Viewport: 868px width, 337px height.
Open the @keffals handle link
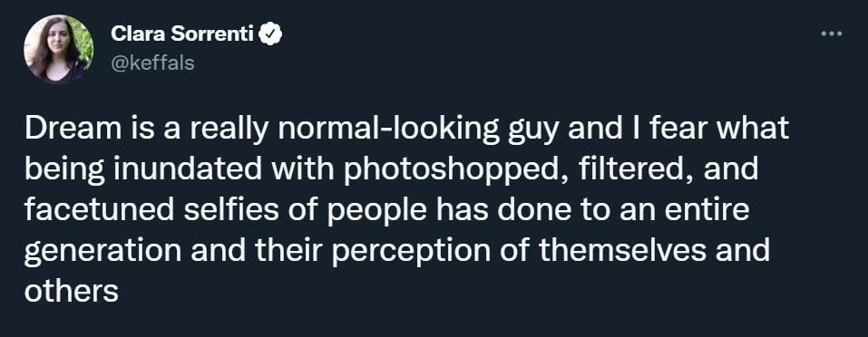[x=152, y=63]
